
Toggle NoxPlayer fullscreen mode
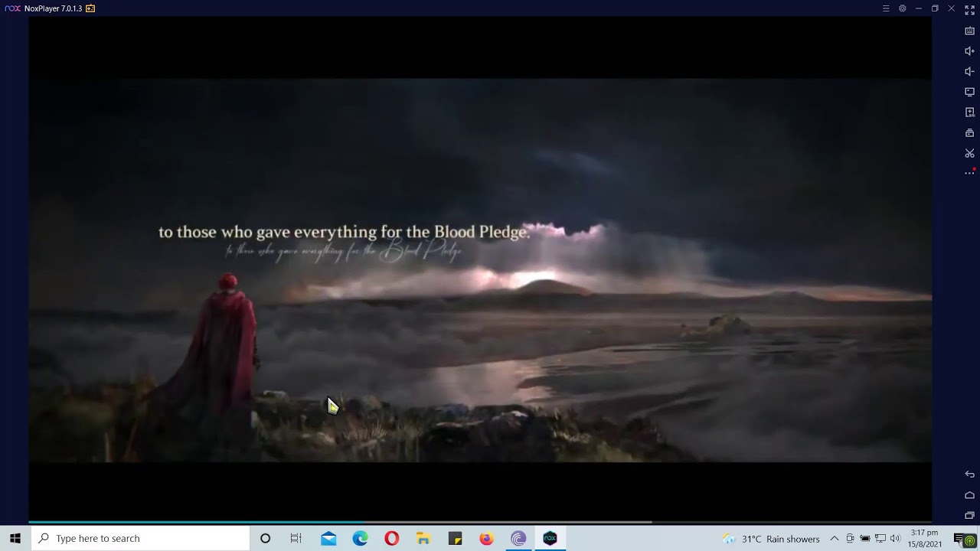pos(969,10)
